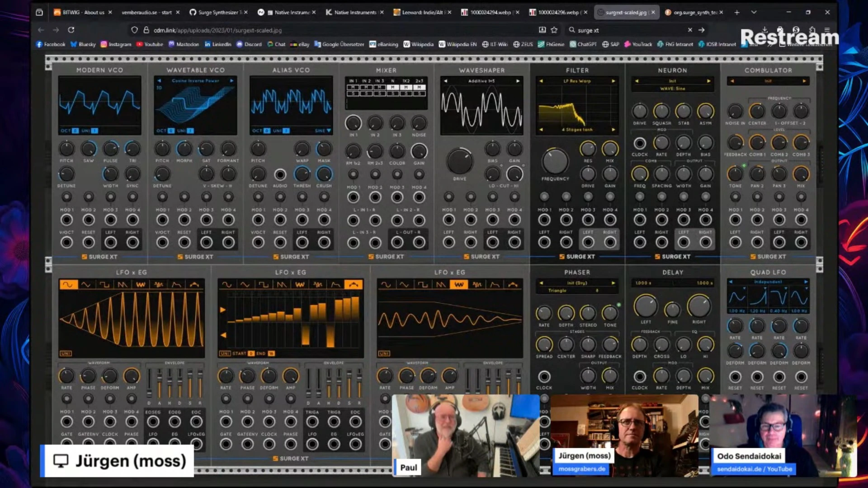The image size is (868, 488).
Task: Go to next Phaser preset
Action: pos(613,283)
